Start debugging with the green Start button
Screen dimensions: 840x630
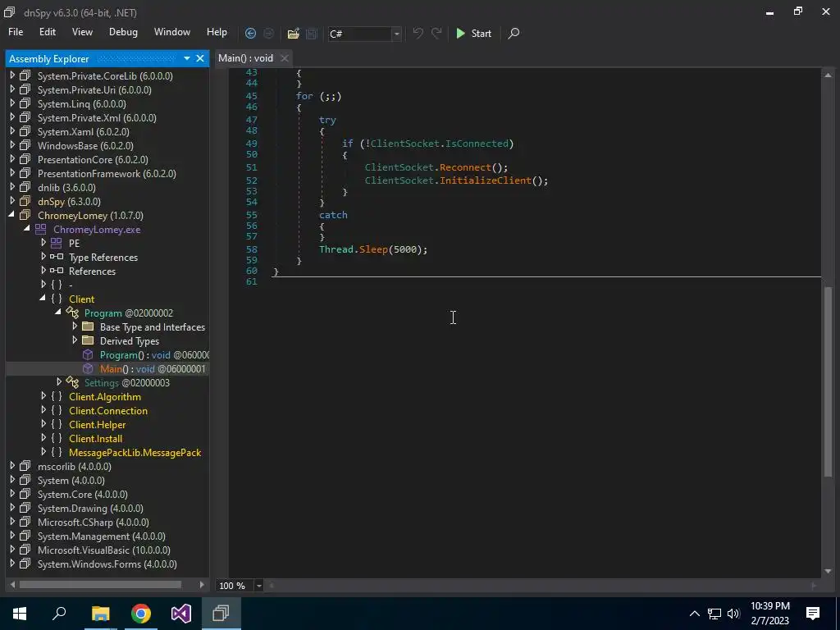click(473, 33)
